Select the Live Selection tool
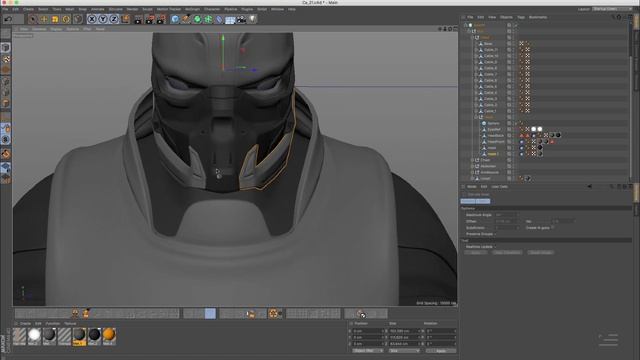The image size is (640, 360). (x=33, y=19)
